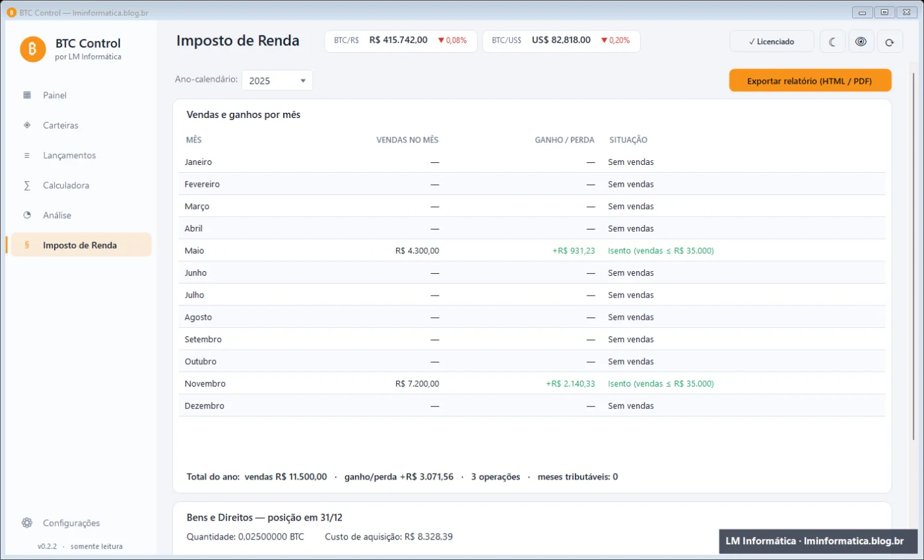Go to the Carteiras page
924x560 pixels.
pyautogui.click(x=81, y=125)
